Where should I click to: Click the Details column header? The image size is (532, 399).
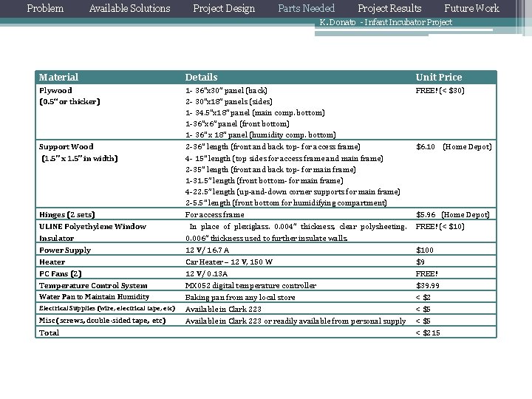pyautogui.click(x=201, y=78)
